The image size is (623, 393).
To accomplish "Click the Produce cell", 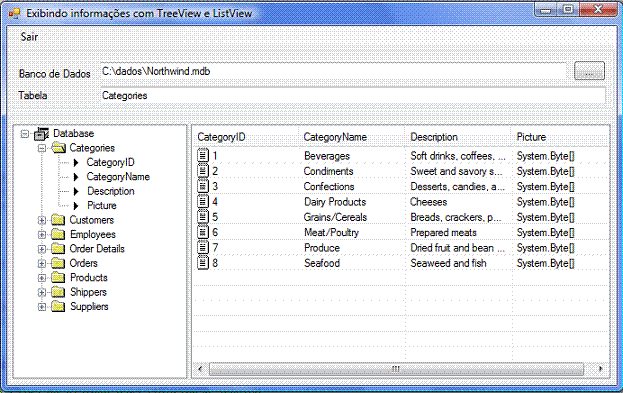I will click(x=322, y=248).
